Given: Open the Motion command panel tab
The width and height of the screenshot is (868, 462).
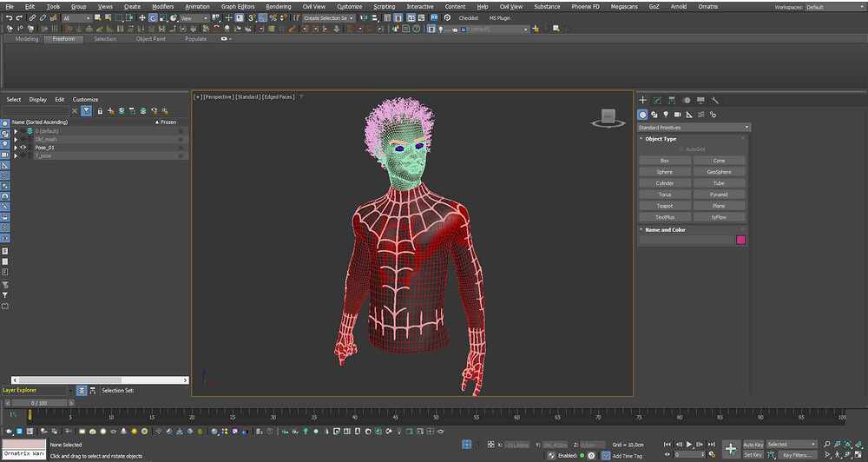Looking at the screenshot, I should click(x=687, y=100).
